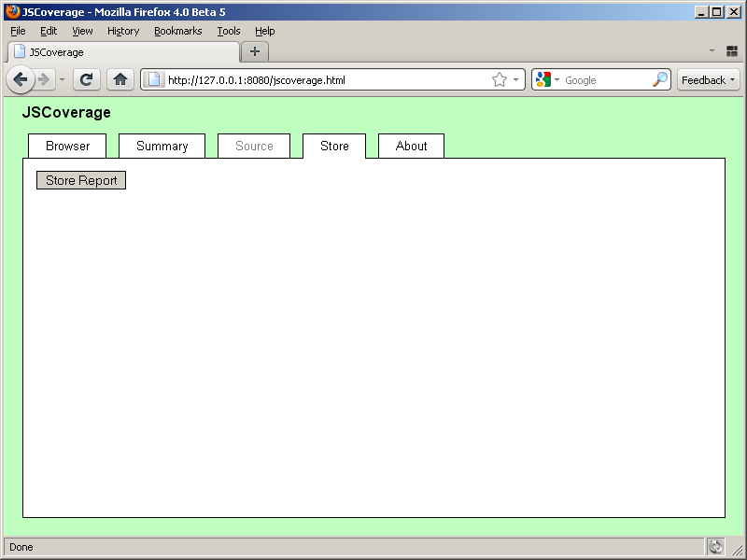Click the page identity icon in address bar
747x560 pixels.
coord(154,79)
